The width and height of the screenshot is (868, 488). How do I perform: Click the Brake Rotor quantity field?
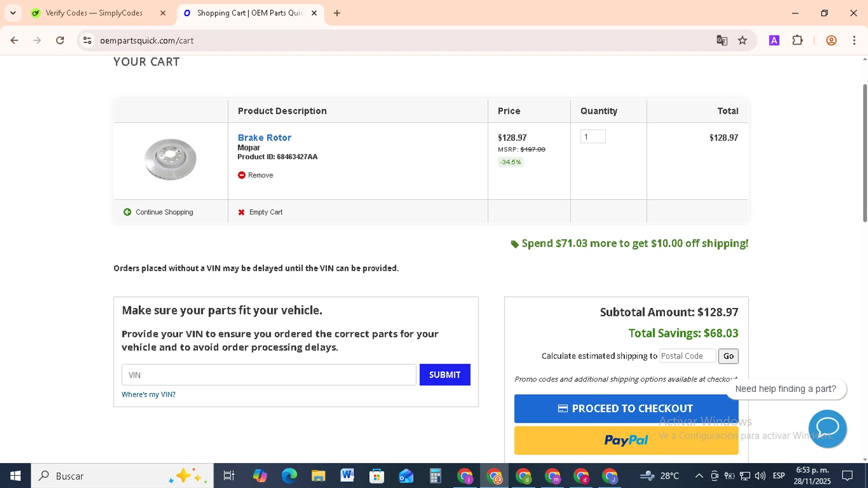click(x=593, y=137)
